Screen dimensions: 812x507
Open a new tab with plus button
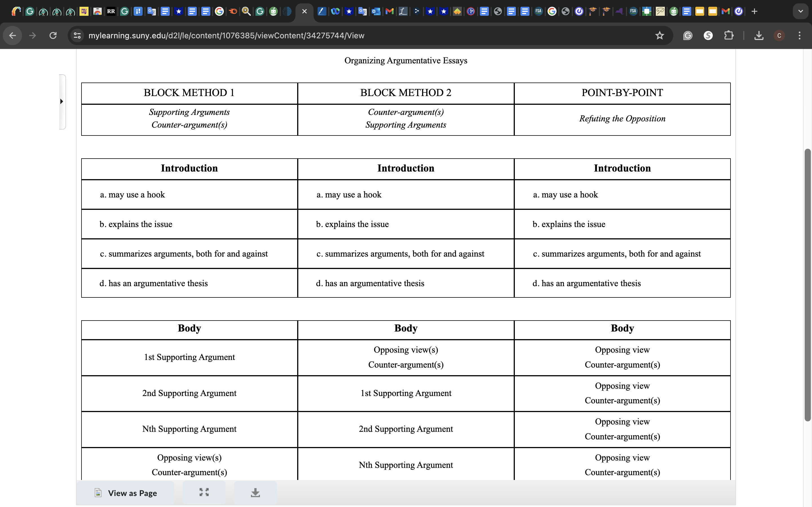(x=754, y=11)
